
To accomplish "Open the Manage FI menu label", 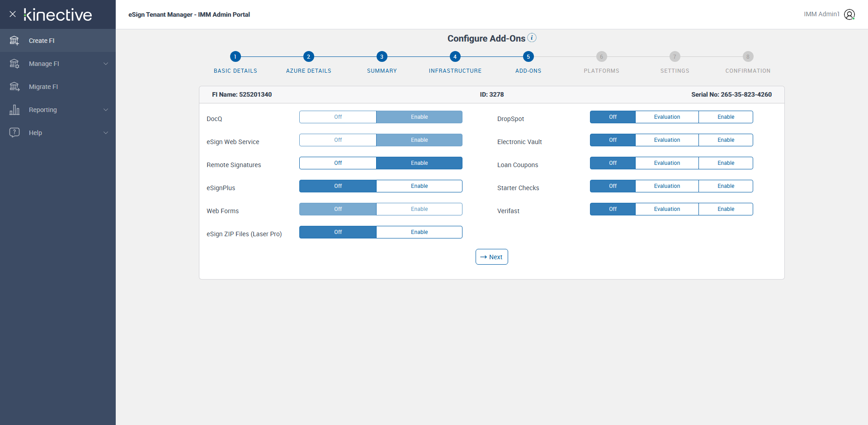I will coord(44,64).
